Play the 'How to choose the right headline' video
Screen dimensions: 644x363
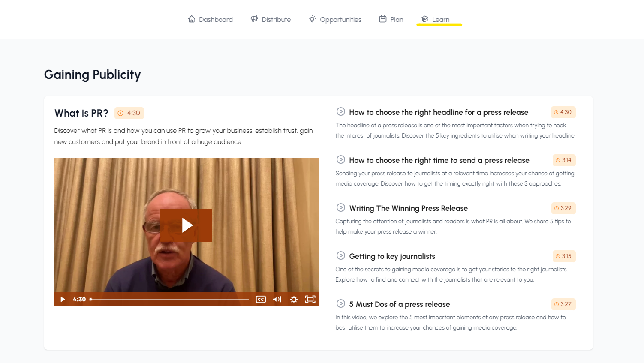(x=340, y=112)
